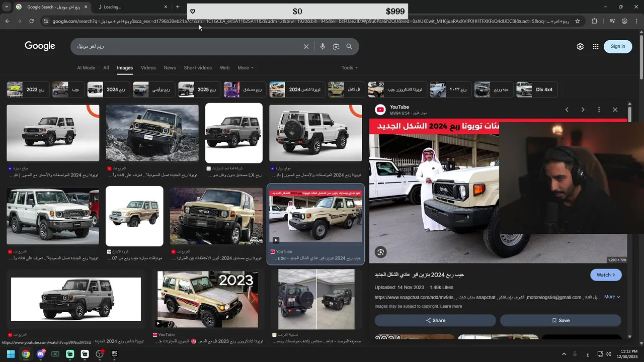The image size is (644, 362).
Task: Select the ربع 2024 filter chip
Action: (x=108, y=89)
